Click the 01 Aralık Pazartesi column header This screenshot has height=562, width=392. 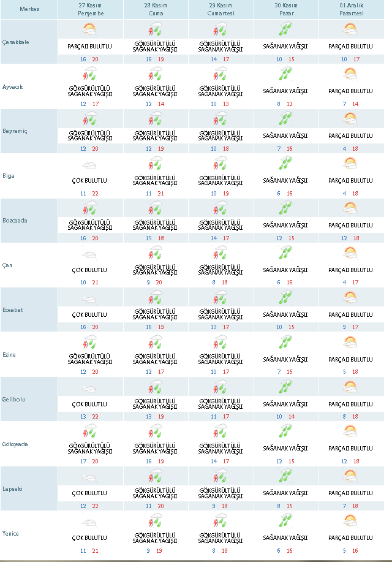(350, 9)
